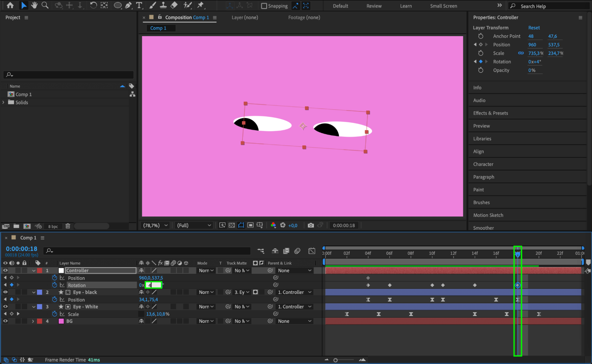Take a snapshot with camera icon
This screenshot has height=364, width=592.
coord(310,225)
